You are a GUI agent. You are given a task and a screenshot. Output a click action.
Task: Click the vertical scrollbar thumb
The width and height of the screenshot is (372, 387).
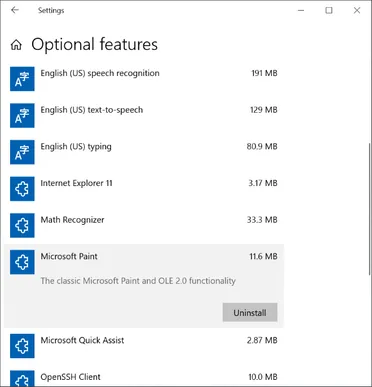point(369,209)
